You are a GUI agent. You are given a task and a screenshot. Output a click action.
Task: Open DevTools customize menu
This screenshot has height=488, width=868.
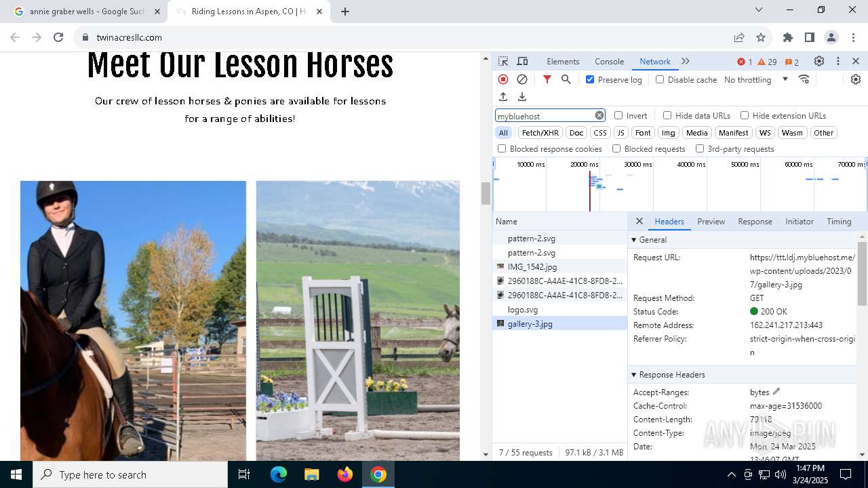pos(838,61)
